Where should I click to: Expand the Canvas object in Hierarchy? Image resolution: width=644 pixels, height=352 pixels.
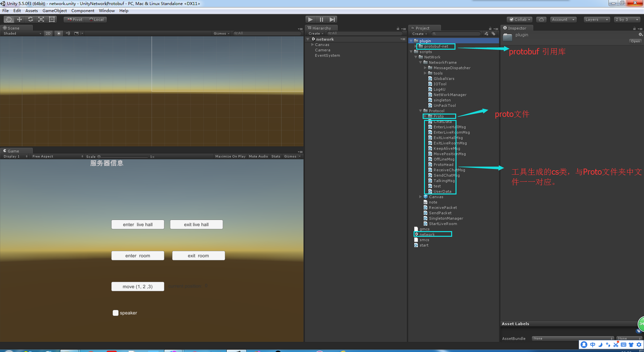[312, 45]
